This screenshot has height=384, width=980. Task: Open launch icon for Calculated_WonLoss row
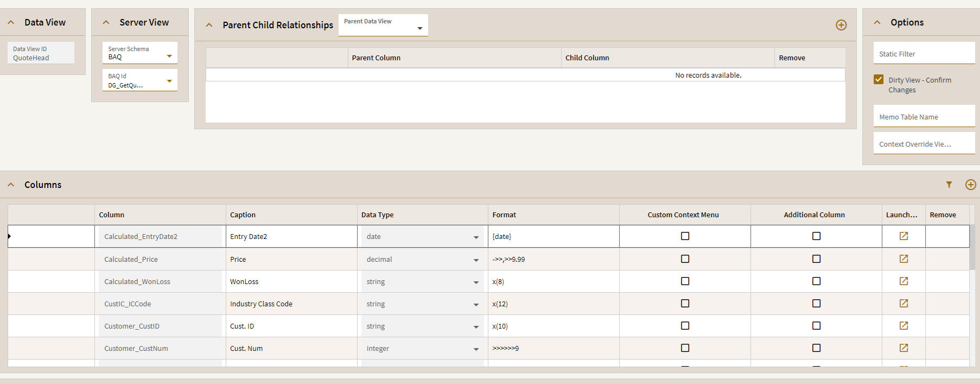[903, 281]
